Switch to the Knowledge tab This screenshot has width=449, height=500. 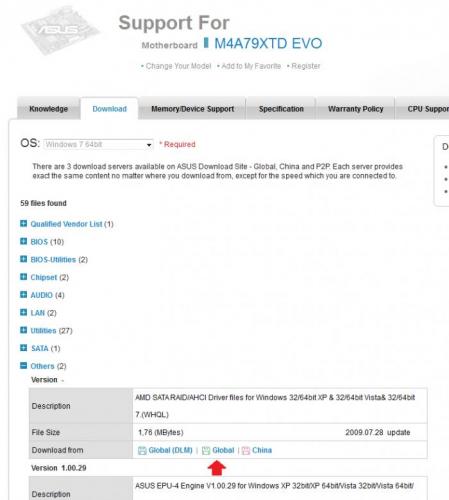[49, 109]
